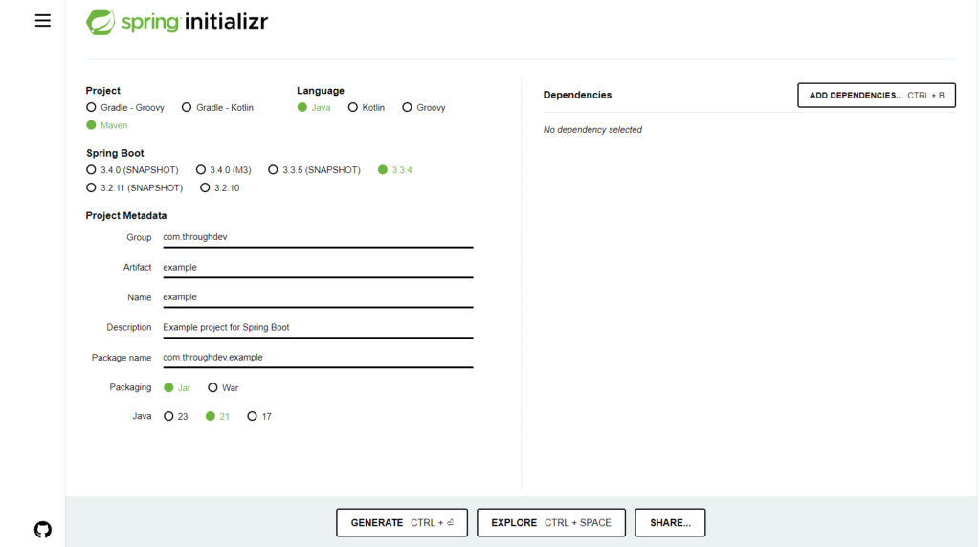Pick Java version 21
980x547 pixels.
tap(217, 416)
